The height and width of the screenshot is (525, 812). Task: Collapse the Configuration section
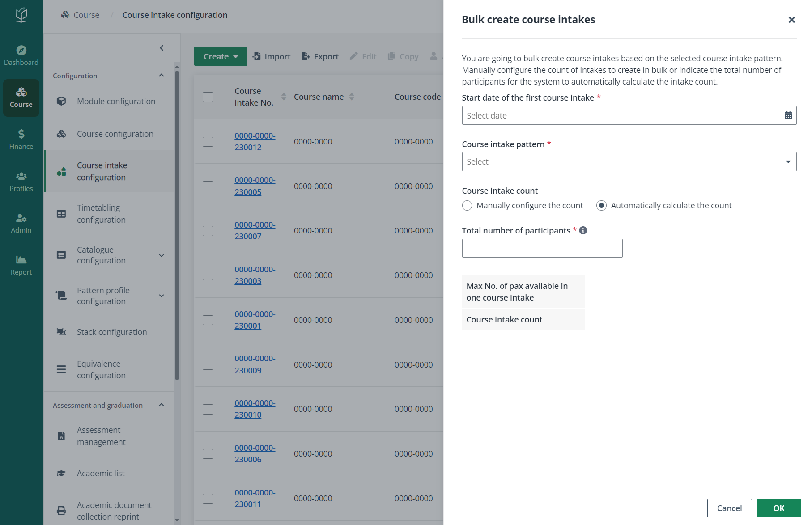[162, 75]
